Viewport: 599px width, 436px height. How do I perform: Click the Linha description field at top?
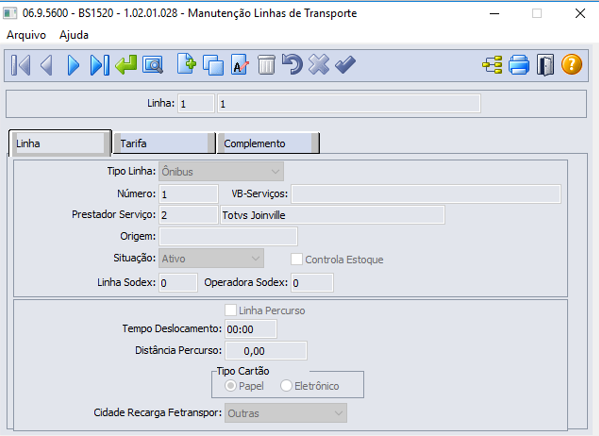click(349, 104)
